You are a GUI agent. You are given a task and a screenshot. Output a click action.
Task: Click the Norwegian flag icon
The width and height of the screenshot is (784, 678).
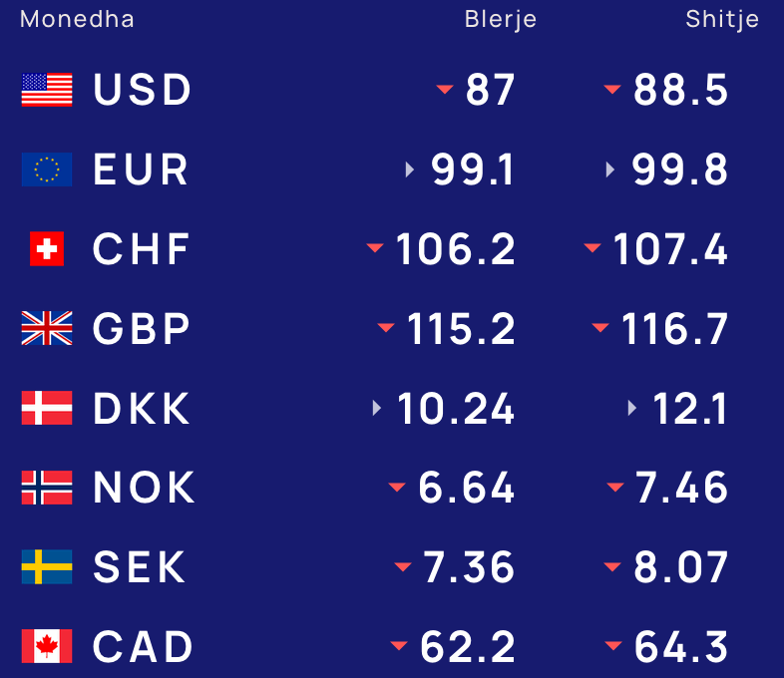(x=47, y=488)
